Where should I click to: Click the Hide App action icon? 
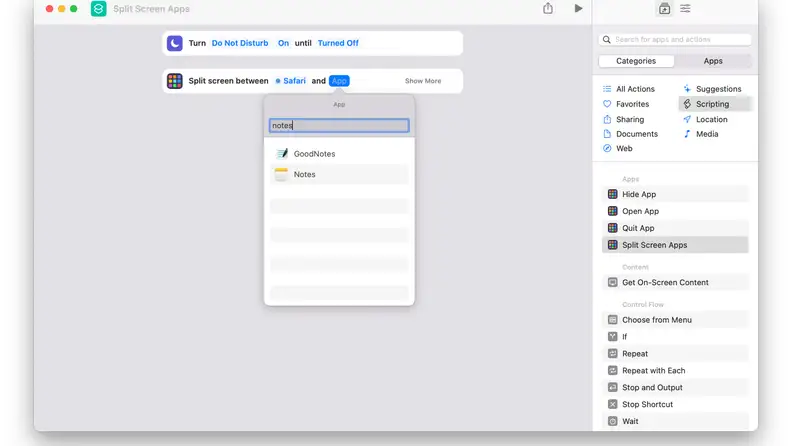(x=613, y=194)
